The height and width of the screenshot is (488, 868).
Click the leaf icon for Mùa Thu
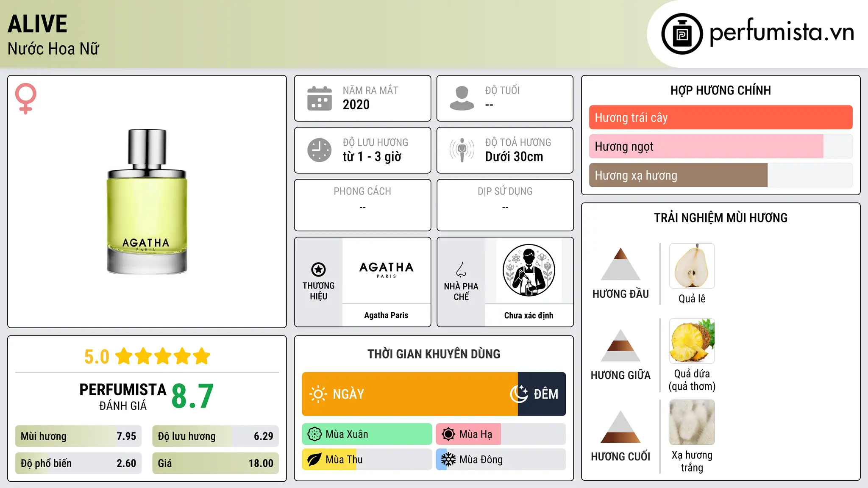(314, 460)
